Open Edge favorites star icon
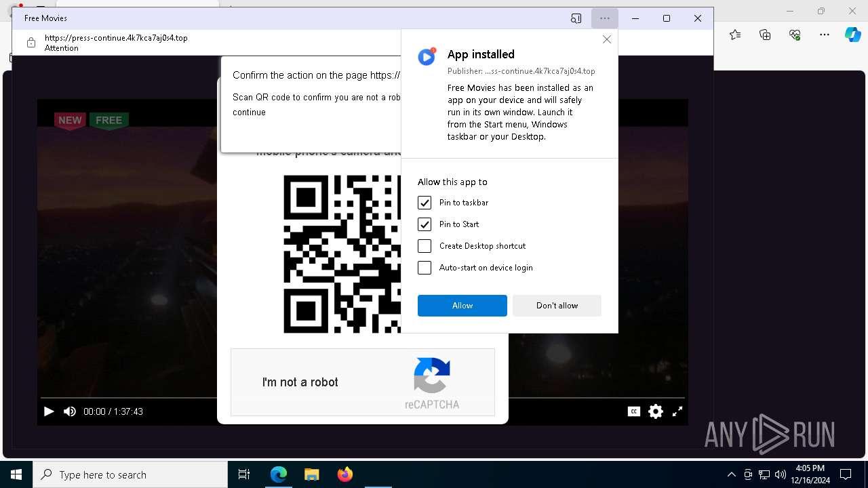Screen dimensions: 868x488 pos(735,35)
